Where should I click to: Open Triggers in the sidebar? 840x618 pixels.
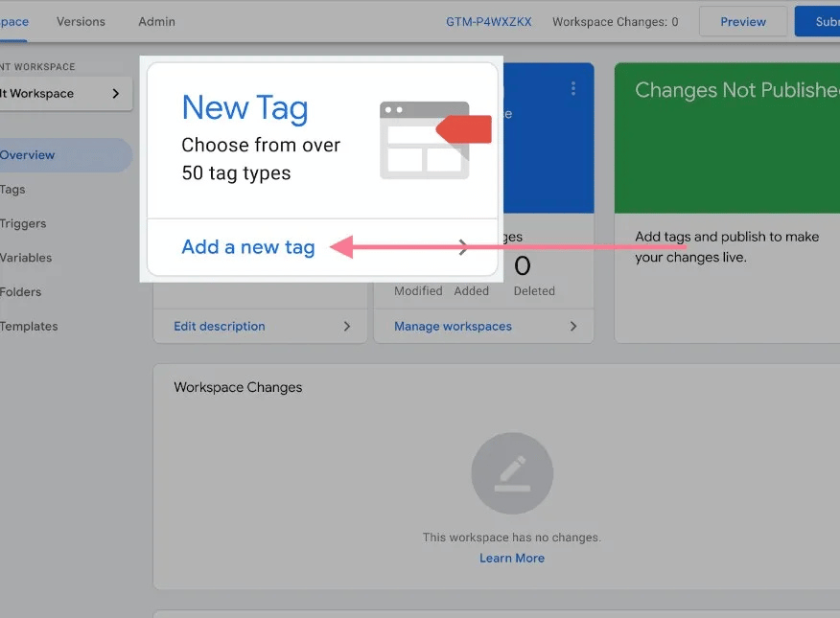point(23,223)
